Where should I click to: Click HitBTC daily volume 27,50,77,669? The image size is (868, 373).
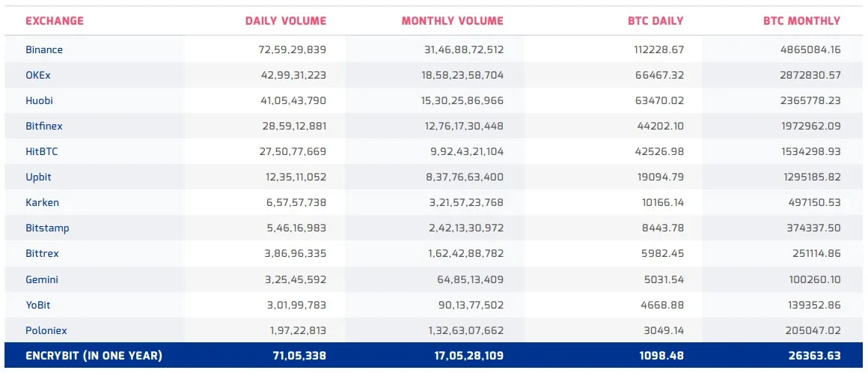click(x=293, y=151)
